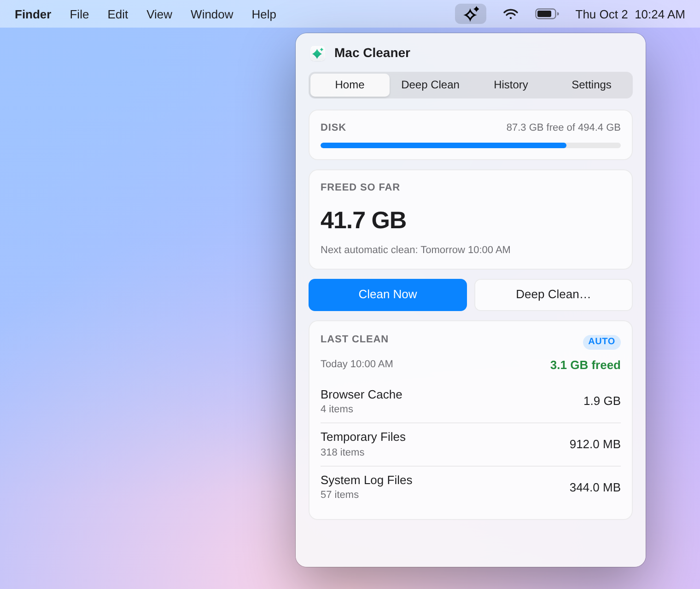Open the History tab
Image resolution: width=700 pixels, height=589 pixels.
[x=511, y=85]
